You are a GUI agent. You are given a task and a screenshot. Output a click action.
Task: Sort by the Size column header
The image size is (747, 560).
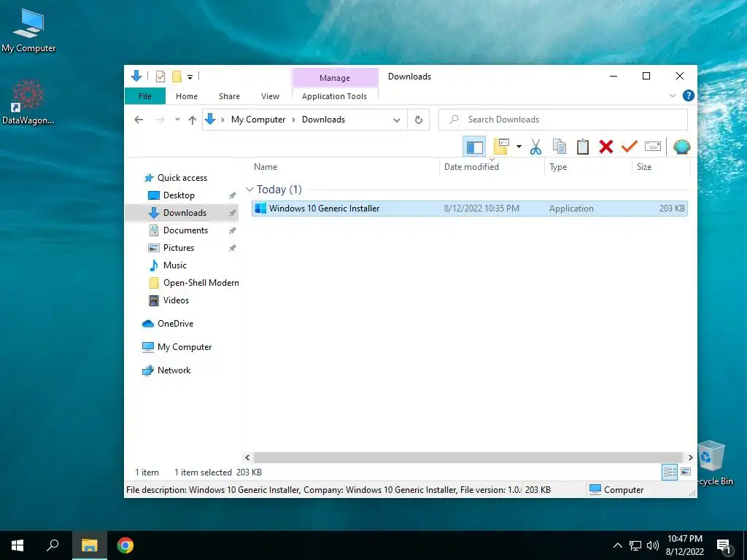pyautogui.click(x=661, y=167)
